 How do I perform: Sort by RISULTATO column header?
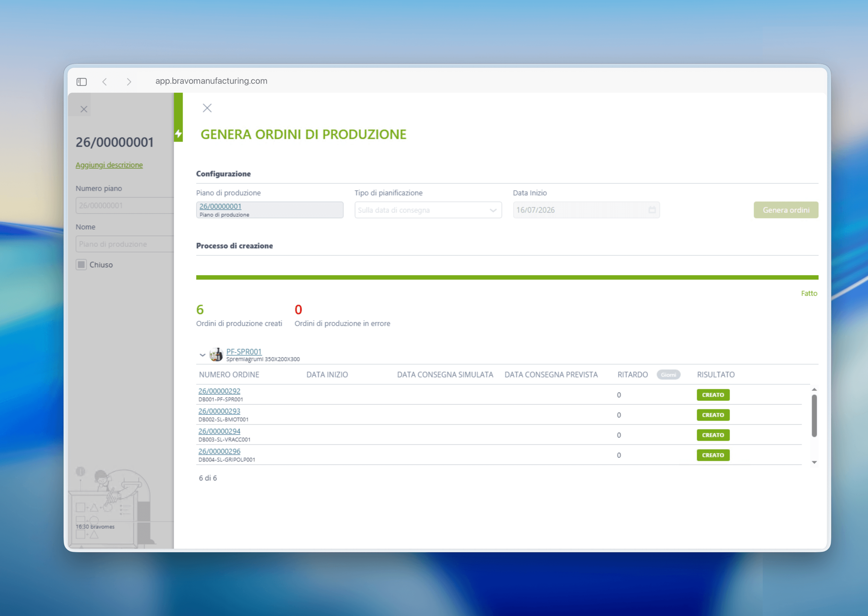pos(716,375)
